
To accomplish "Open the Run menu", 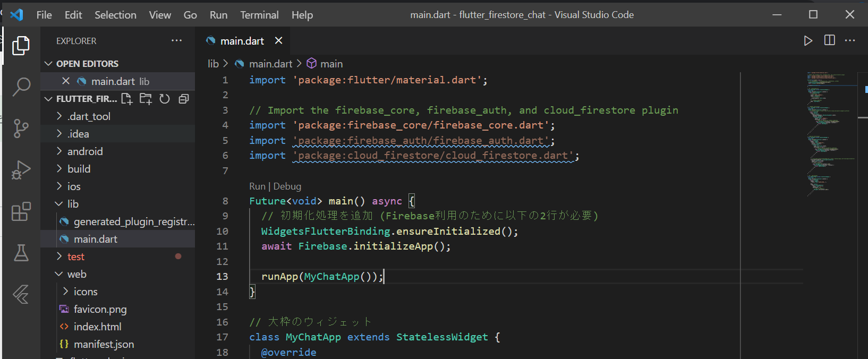I will 218,15.
